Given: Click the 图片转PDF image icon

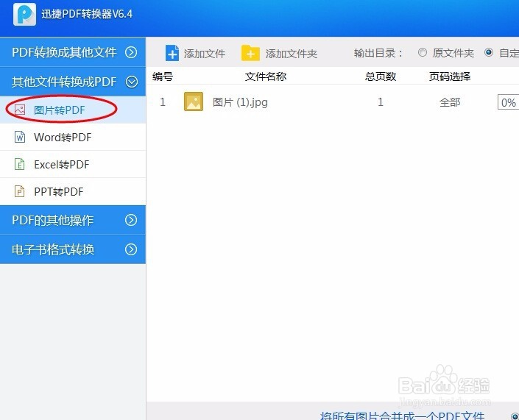Looking at the screenshot, I should point(20,110).
